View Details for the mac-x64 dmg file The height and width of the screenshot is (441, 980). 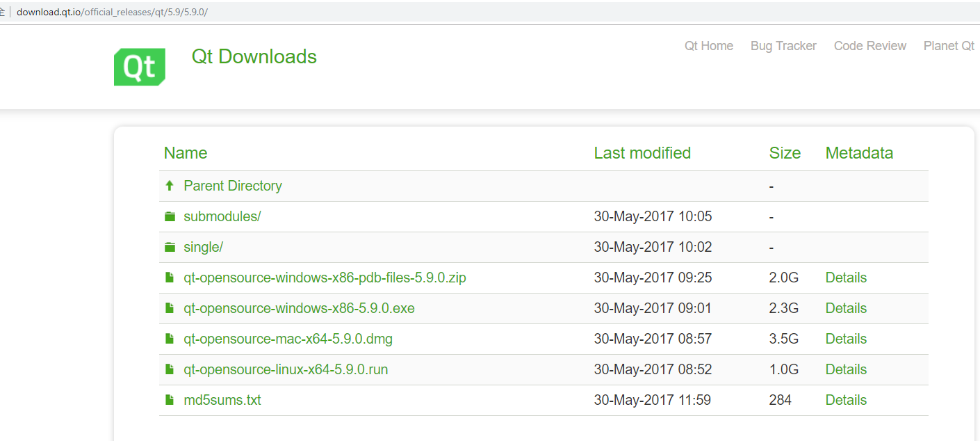tap(846, 339)
